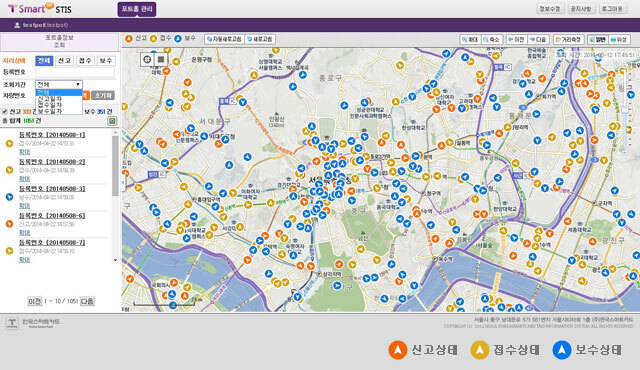Open the 조회기간 dropdown
Screen dimensions: 640x370
click(x=59, y=84)
